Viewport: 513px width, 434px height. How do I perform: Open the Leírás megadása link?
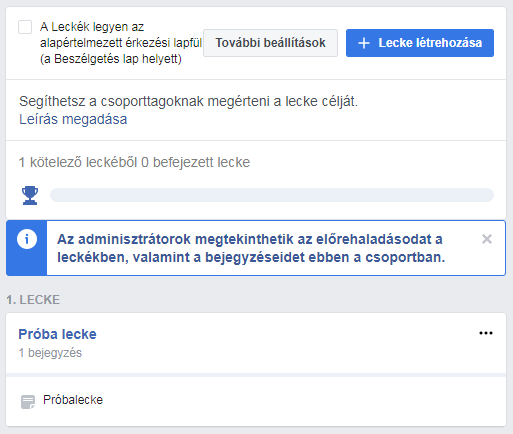(73, 119)
